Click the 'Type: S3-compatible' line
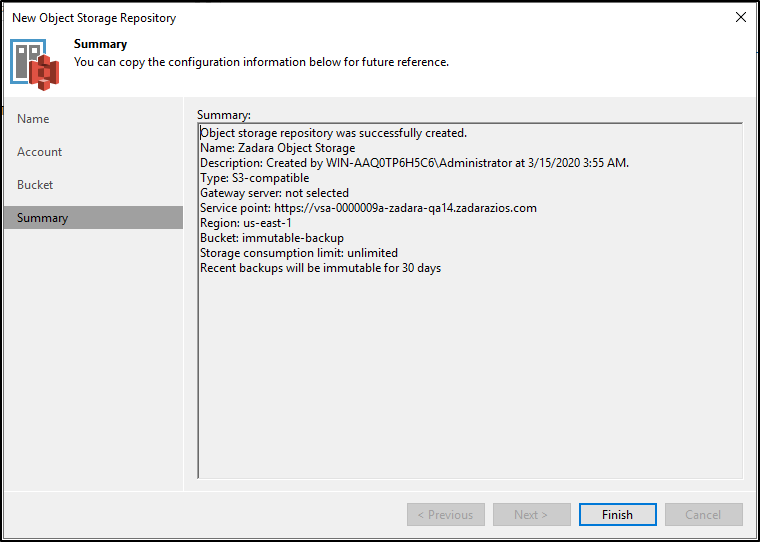 coord(254,178)
